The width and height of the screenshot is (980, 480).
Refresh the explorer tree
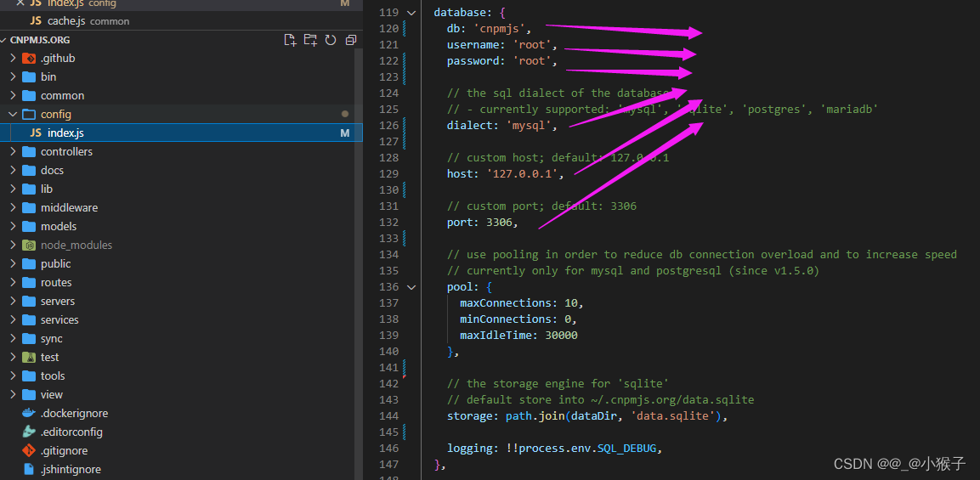(x=331, y=40)
